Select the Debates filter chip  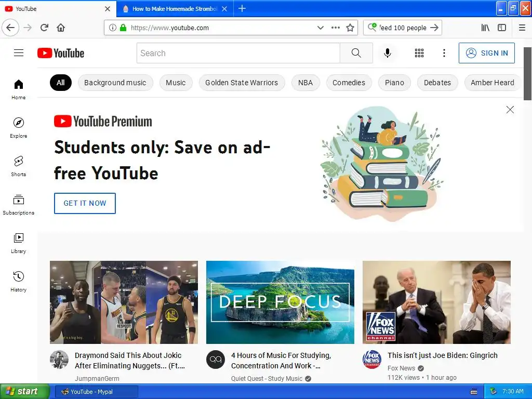(437, 83)
